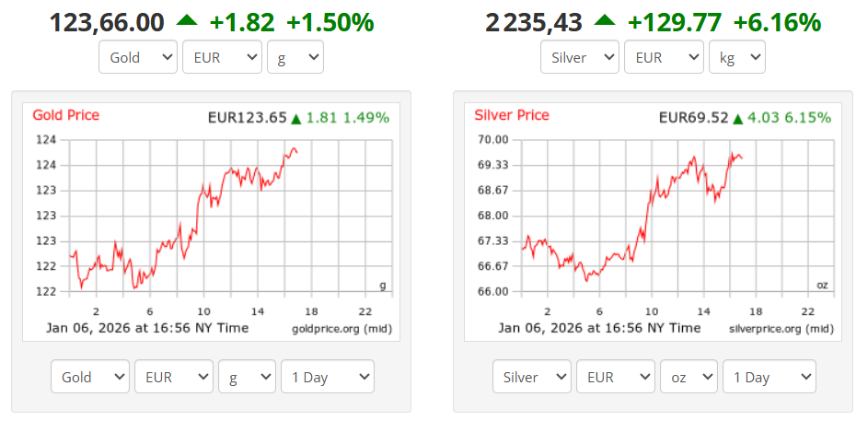Click the red Gold Price chart title

(x=65, y=115)
